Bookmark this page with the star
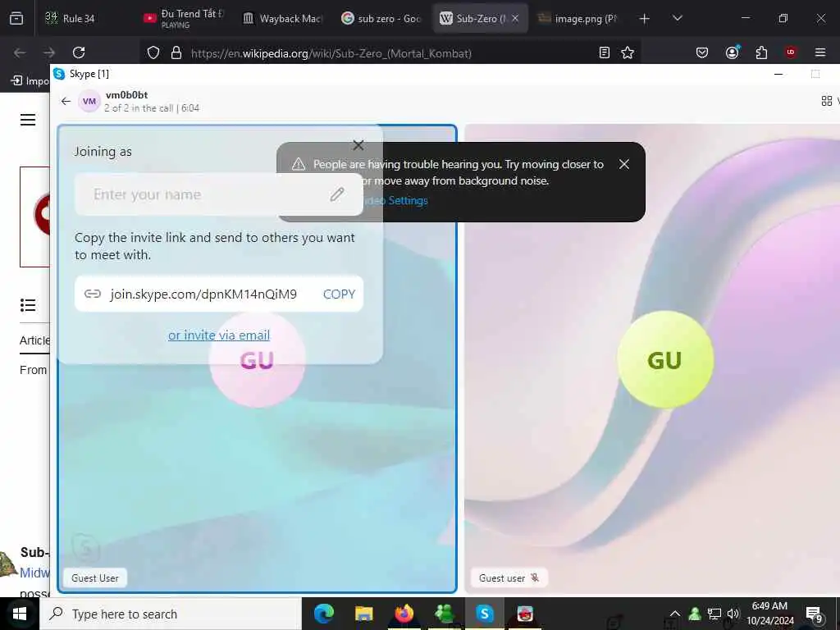 point(628,52)
